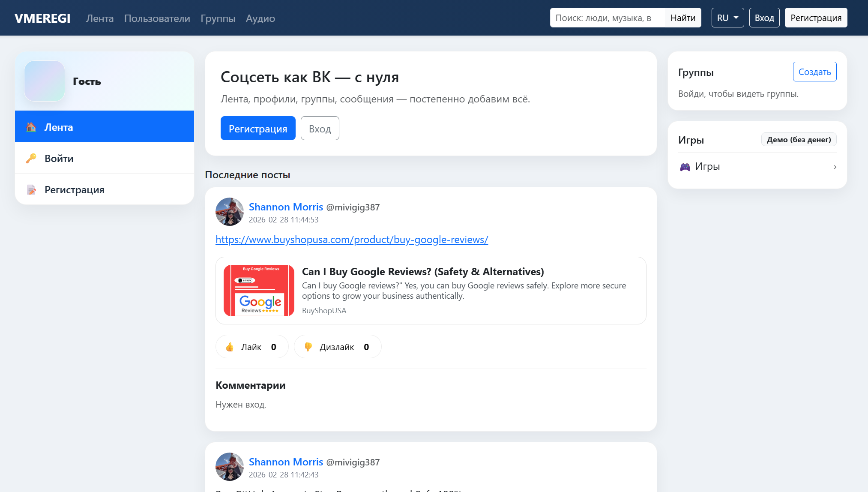Open the Игры row in the games panel
868x492 pixels.
pyautogui.click(x=757, y=167)
